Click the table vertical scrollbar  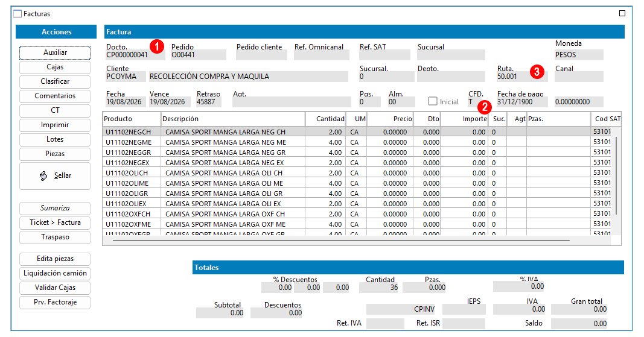click(x=616, y=175)
